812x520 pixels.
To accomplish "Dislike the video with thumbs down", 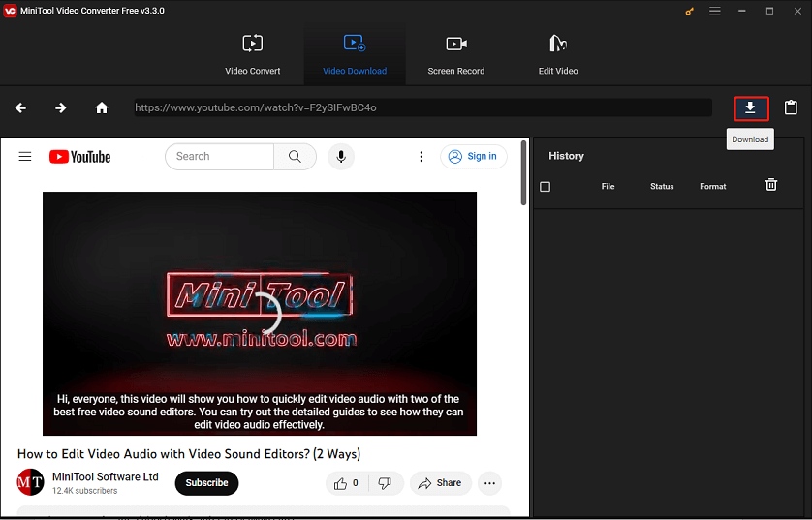I will [385, 483].
